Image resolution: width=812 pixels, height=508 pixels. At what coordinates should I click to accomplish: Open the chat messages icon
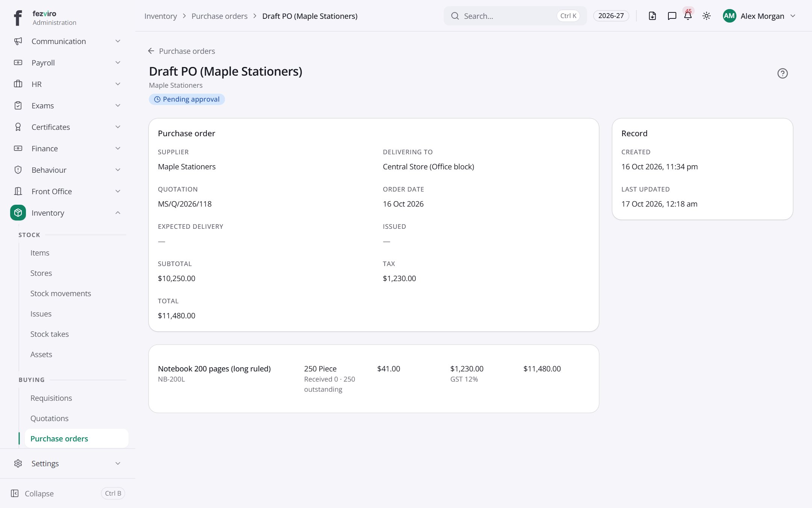[x=672, y=16]
